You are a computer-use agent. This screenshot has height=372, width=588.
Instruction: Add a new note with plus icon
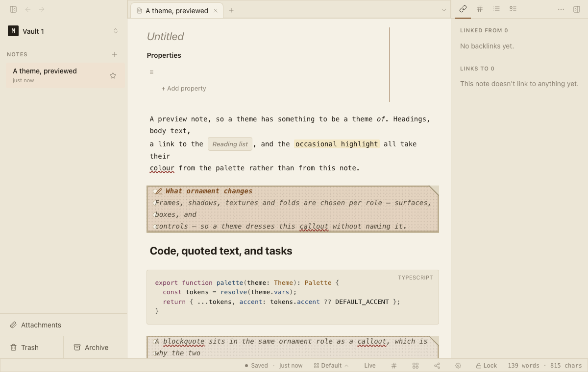(x=115, y=54)
